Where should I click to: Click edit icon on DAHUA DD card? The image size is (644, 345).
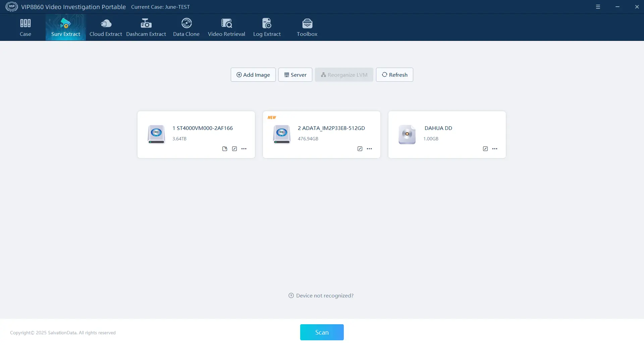[x=485, y=149]
